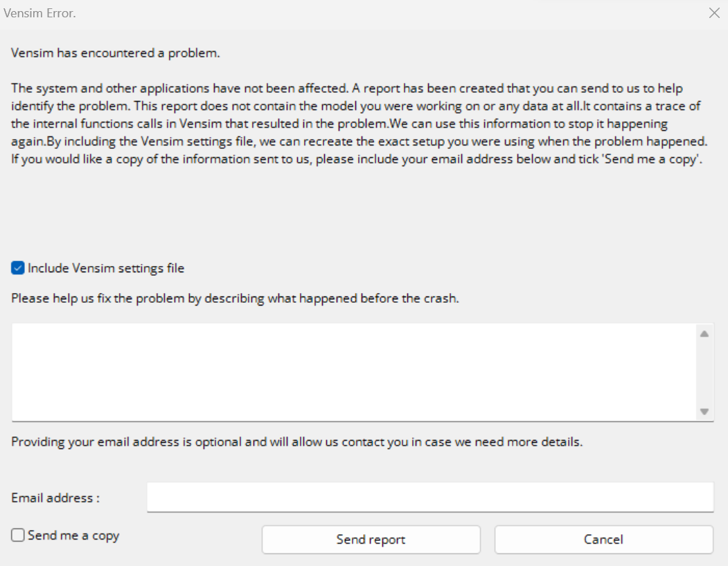Click into the Email address field
728x566 pixels.
430,497
